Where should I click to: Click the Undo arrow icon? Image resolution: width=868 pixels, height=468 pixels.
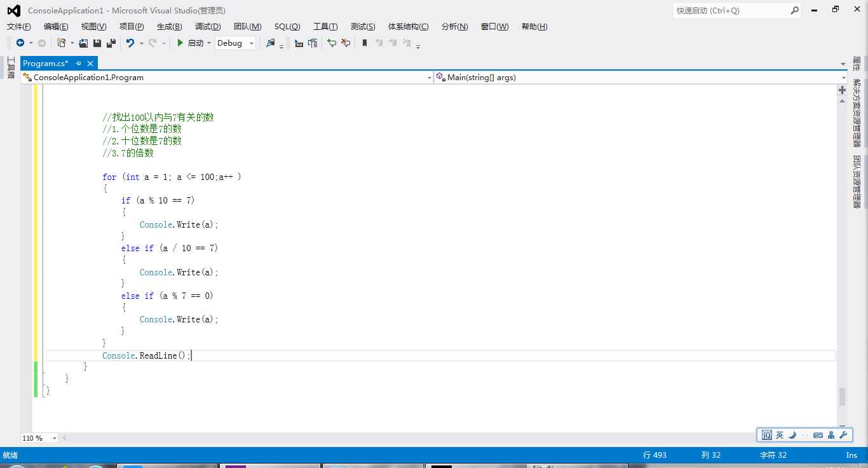[x=130, y=43]
